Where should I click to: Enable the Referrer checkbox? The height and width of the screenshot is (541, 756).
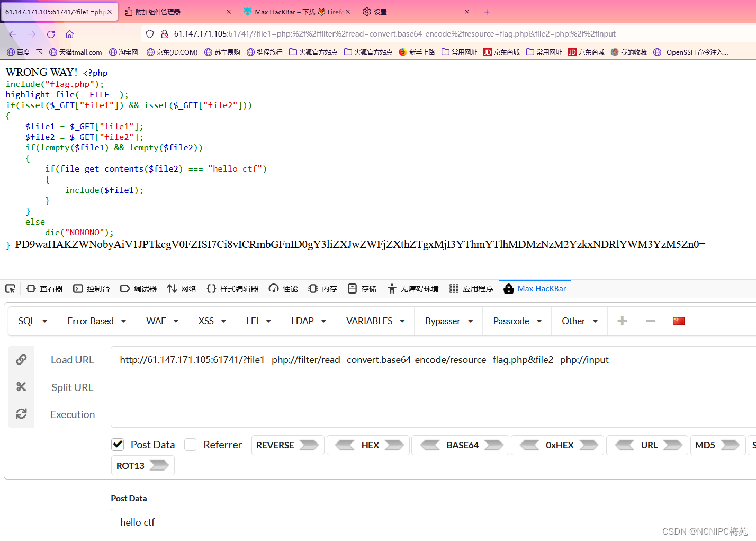[x=191, y=445]
